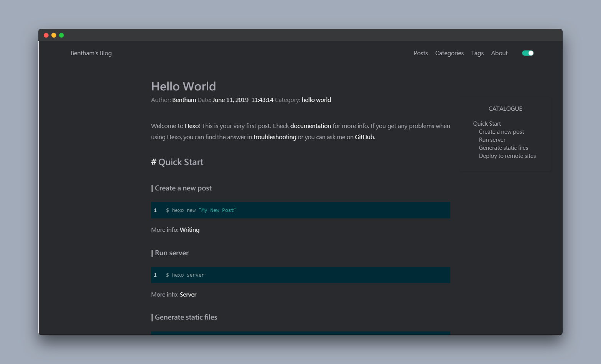Open the Tags nav item
601x364 pixels.
pyautogui.click(x=478, y=53)
